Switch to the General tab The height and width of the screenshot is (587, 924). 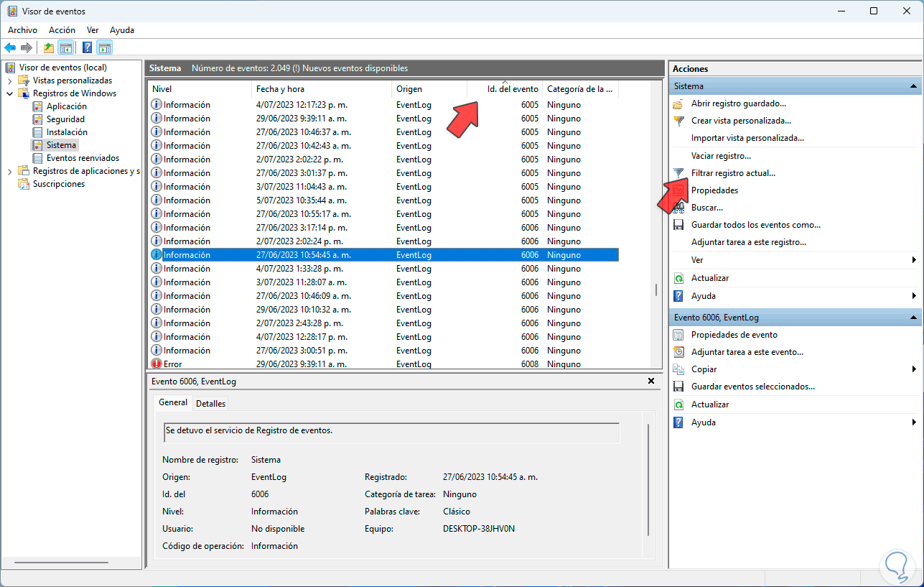tap(173, 402)
